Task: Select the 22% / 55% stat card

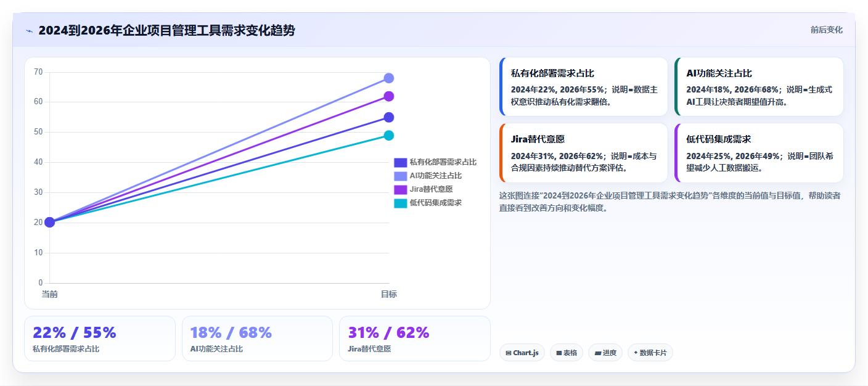Action: point(100,339)
